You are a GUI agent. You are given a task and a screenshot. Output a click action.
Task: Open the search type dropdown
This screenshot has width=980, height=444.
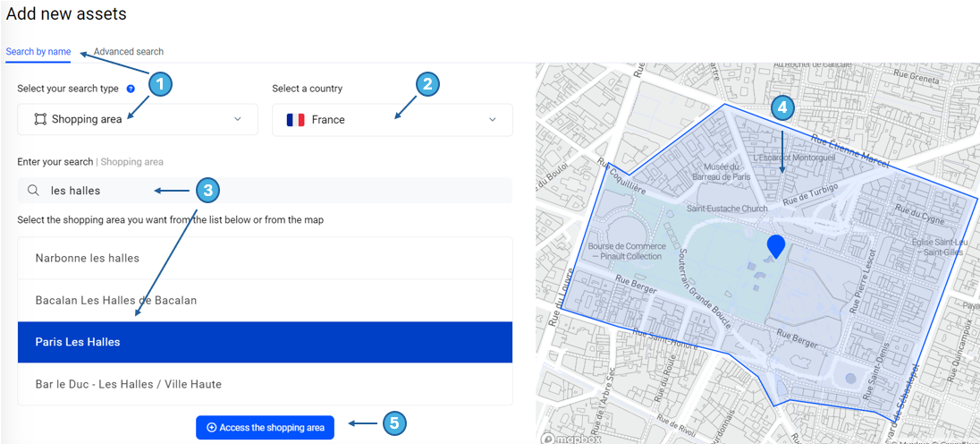point(138,120)
